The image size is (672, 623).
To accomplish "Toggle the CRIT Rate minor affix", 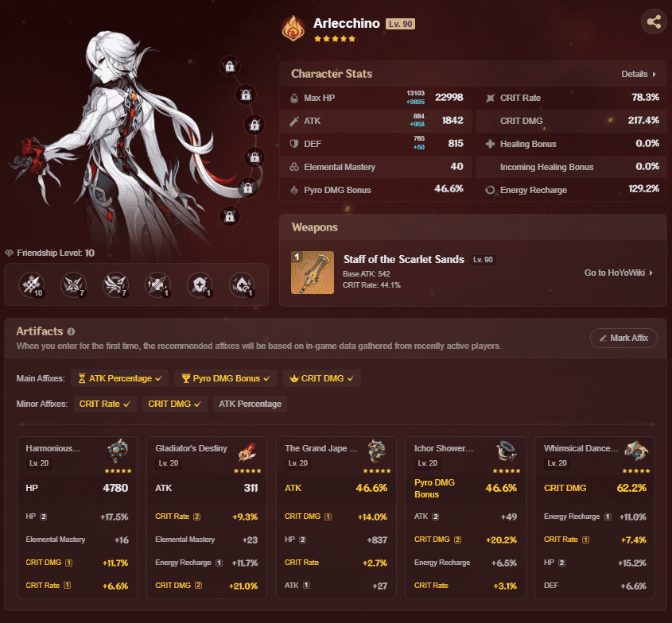I will 105,404.
